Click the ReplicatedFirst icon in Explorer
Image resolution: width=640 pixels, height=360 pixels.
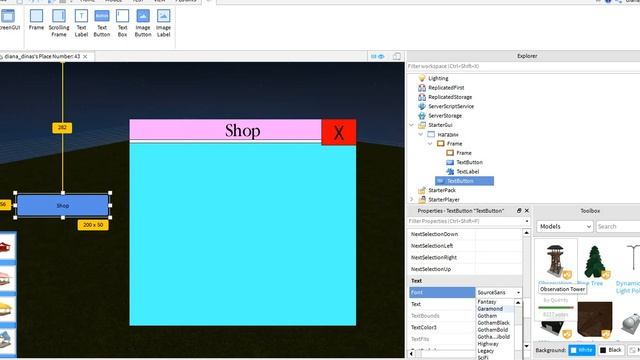[x=422, y=87]
